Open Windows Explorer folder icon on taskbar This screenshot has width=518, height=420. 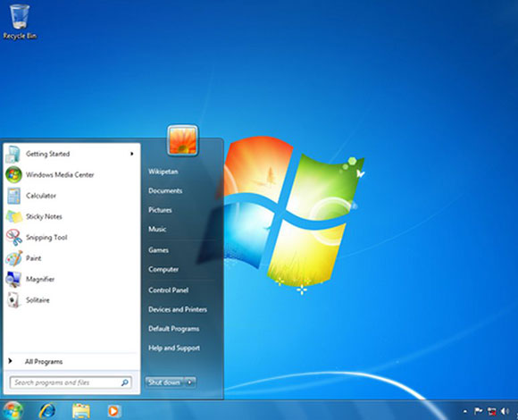[x=81, y=411]
